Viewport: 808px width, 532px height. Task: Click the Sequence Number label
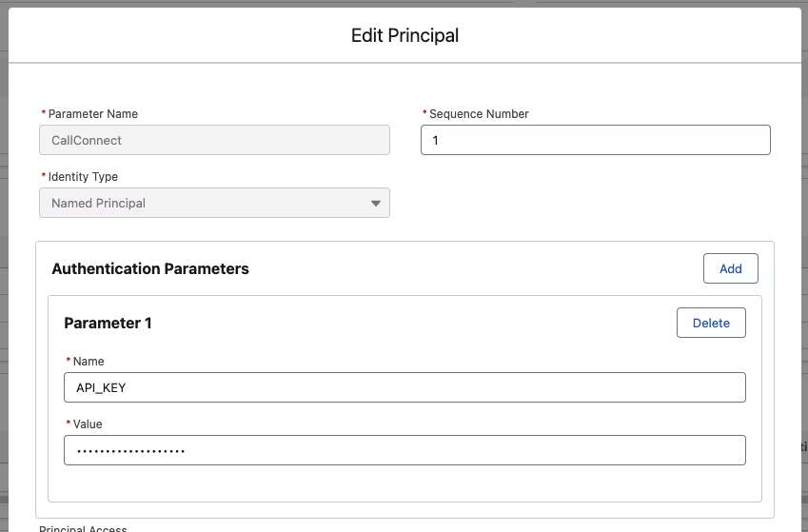coord(479,114)
